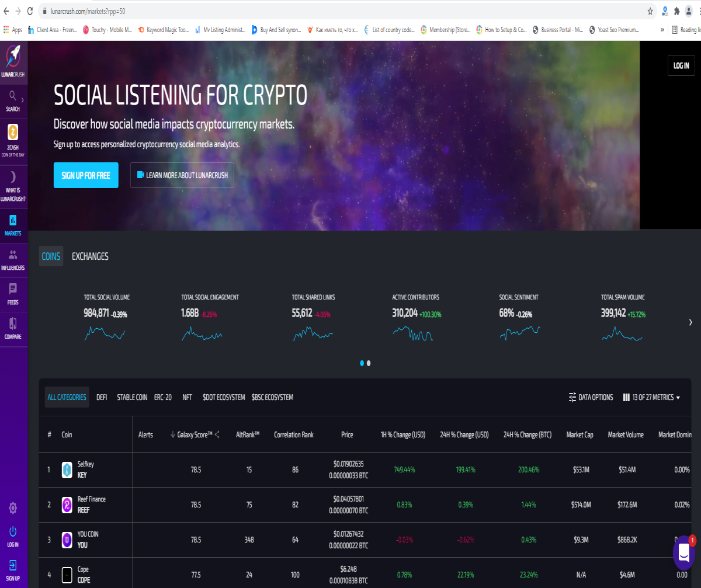Open Business Portal bookmark
Image resolution: width=701 pixels, height=588 pixels.
pos(558,30)
